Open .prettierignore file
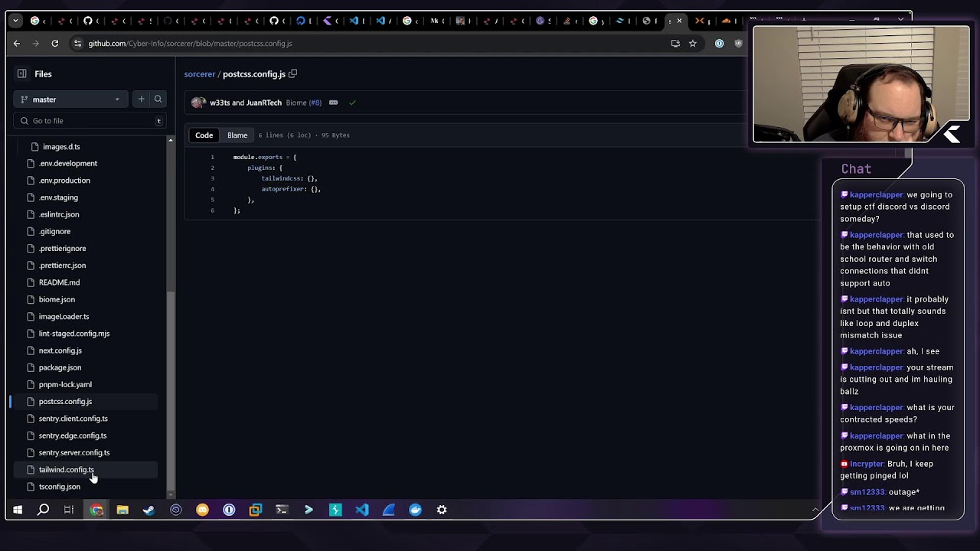Image resolution: width=980 pixels, height=551 pixels. click(x=62, y=248)
